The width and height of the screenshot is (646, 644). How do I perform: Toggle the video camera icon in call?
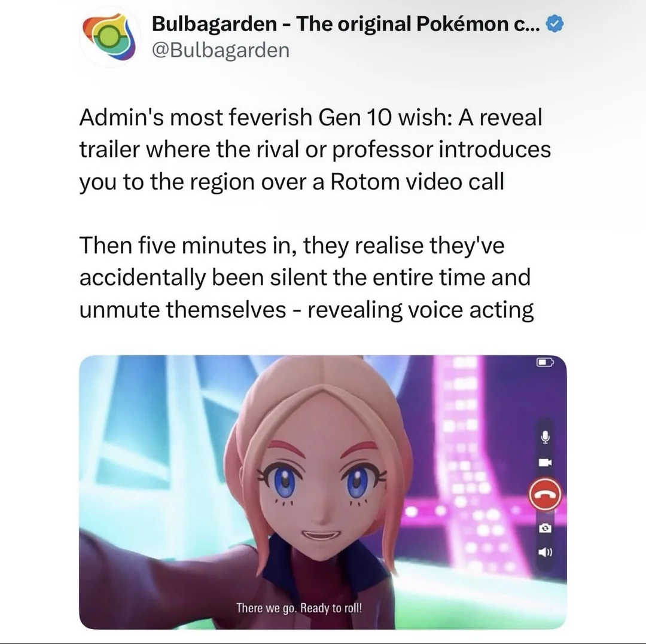click(545, 462)
